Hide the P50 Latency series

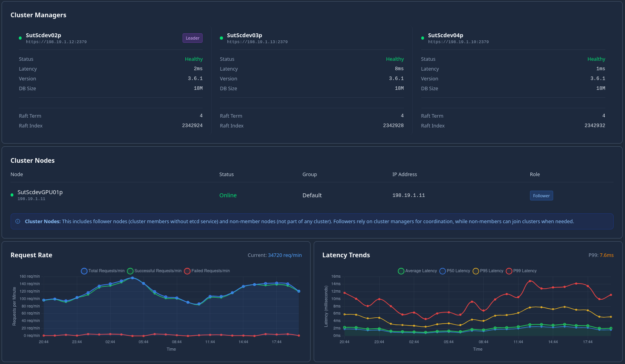pyautogui.click(x=455, y=271)
